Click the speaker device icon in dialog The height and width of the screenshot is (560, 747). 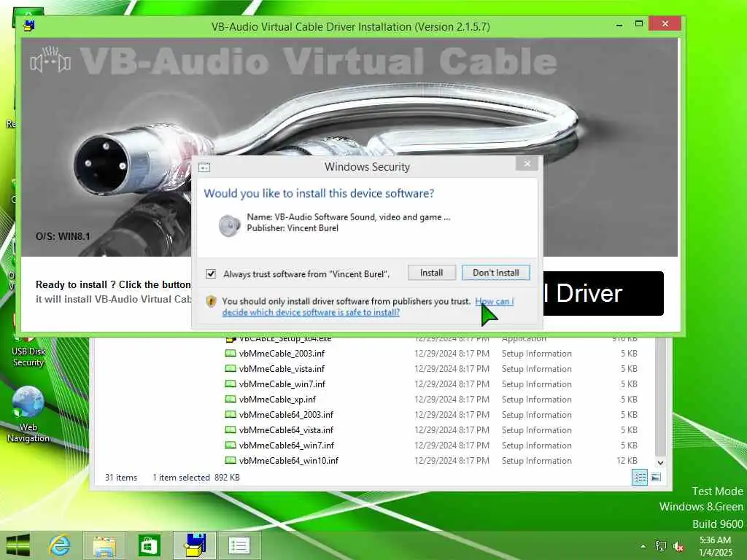click(x=229, y=225)
